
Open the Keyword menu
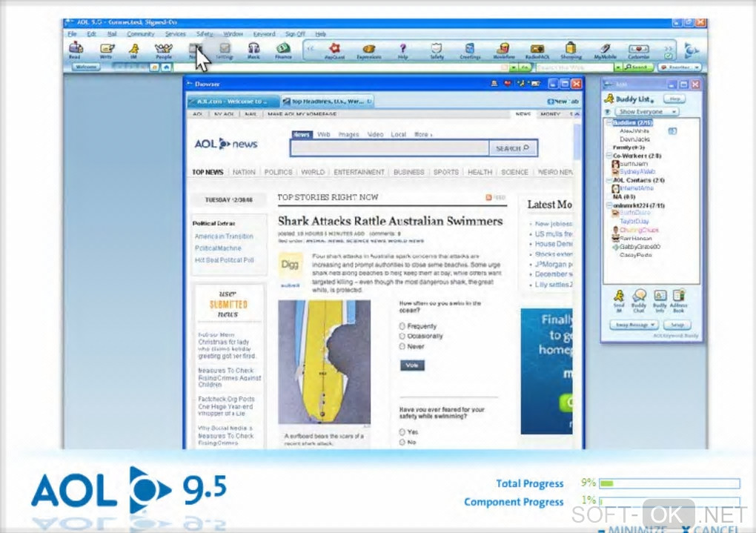coord(264,34)
